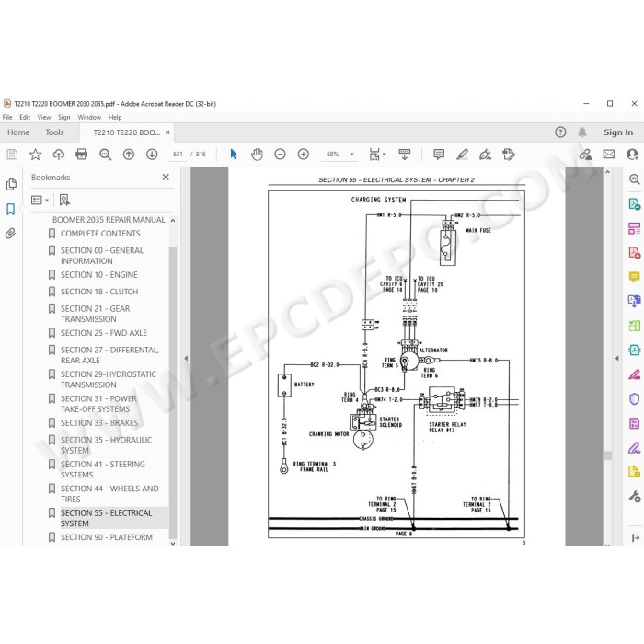The image size is (644, 644).
Task: Zoom in with plus button
Action: click(304, 155)
